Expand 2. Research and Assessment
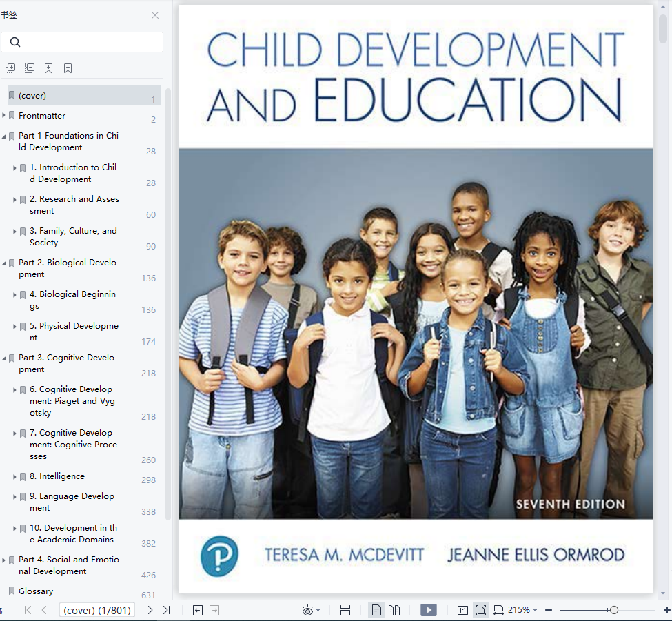Screen dimensions: 672x621 tap(14, 200)
